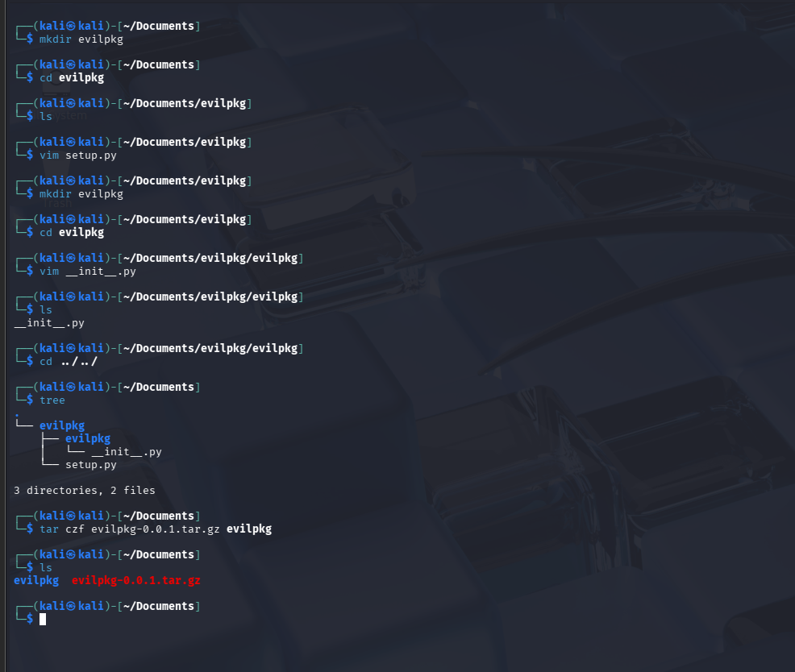
Task: Click the "vim __init__.py" command text
Action: (88, 271)
